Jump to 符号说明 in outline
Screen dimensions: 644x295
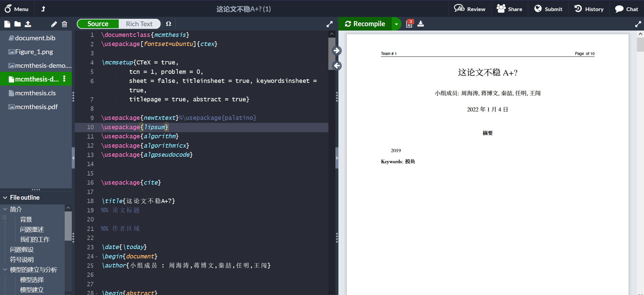pyautogui.click(x=22, y=260)
